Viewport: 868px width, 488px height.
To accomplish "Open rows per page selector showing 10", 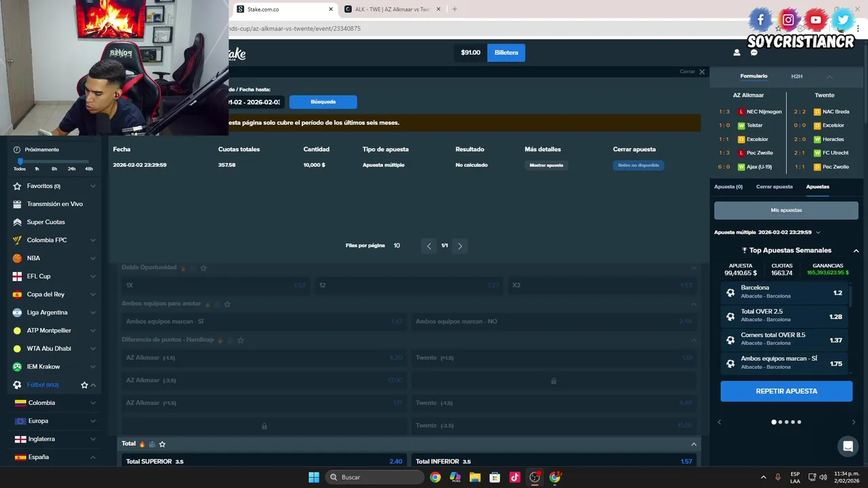I will (x=397, y=245).
